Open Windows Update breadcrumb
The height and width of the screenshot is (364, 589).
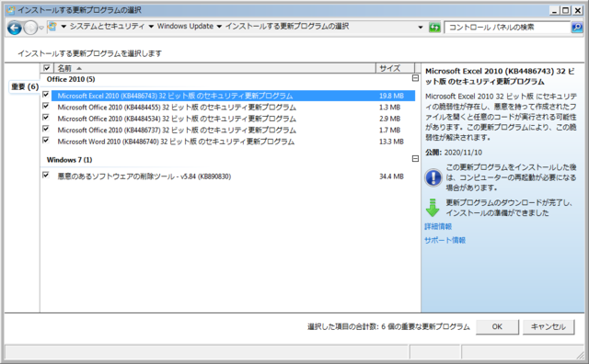[185, 27]
